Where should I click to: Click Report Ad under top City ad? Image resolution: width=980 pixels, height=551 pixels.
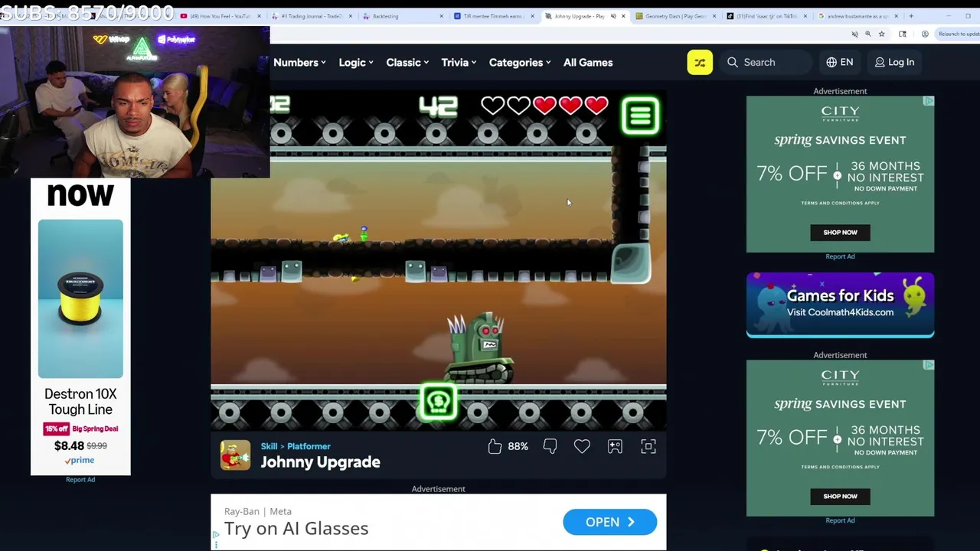coord(840,256)
